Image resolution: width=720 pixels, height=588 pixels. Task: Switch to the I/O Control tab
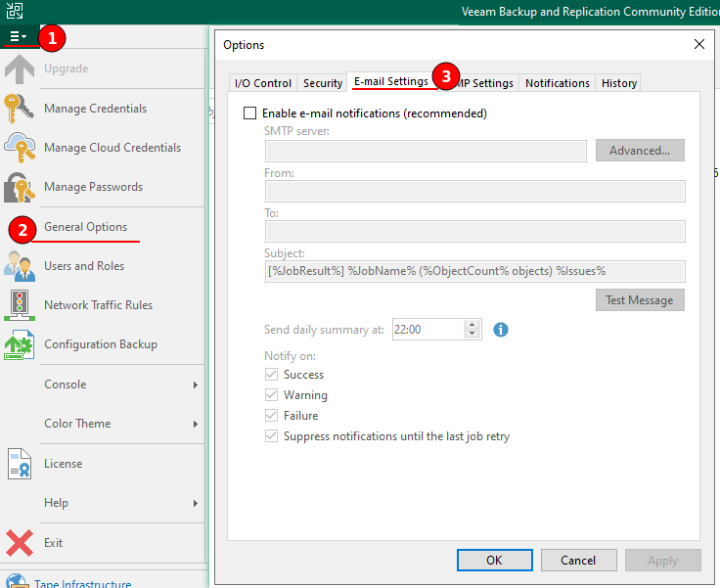tap(262, 83)
